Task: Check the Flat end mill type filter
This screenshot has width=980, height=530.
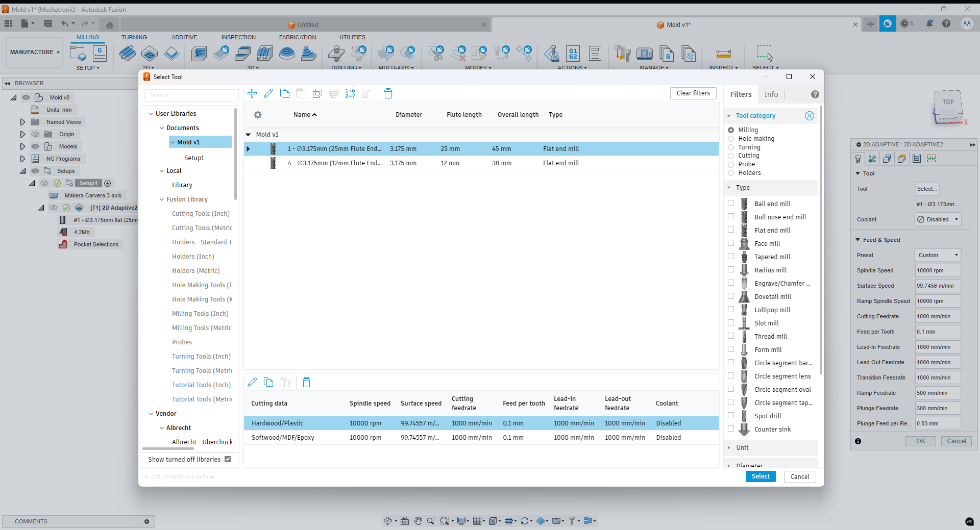Action: pos(731,230)
